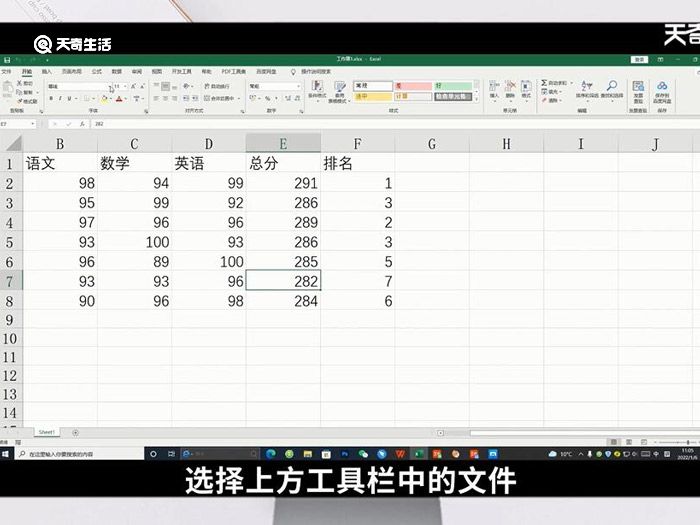Screen dimensions: 700x525
Task: Click the fill color bucket icon
Action: click(104, 99)
